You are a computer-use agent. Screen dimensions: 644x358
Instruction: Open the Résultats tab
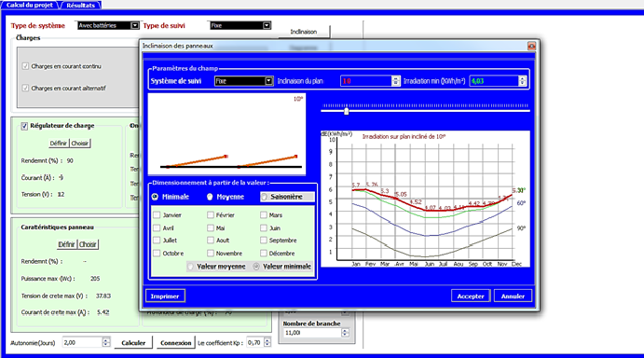click(80, 5)
